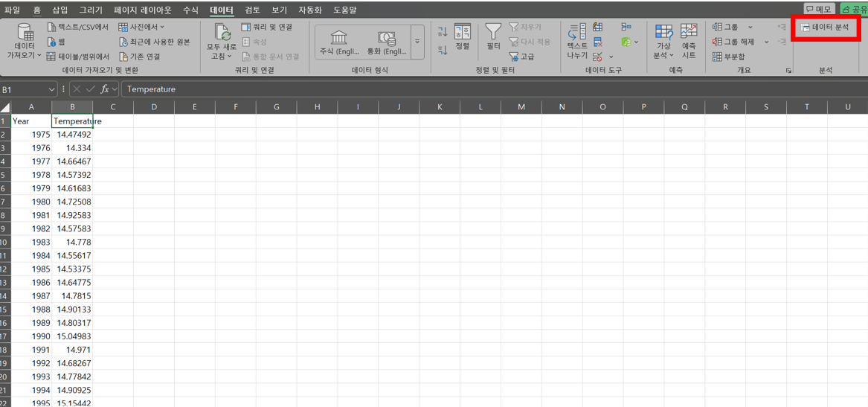Open the 정렬 (Sort) dialog
Viewport: 868px width, 407px height.
point(462,38)
